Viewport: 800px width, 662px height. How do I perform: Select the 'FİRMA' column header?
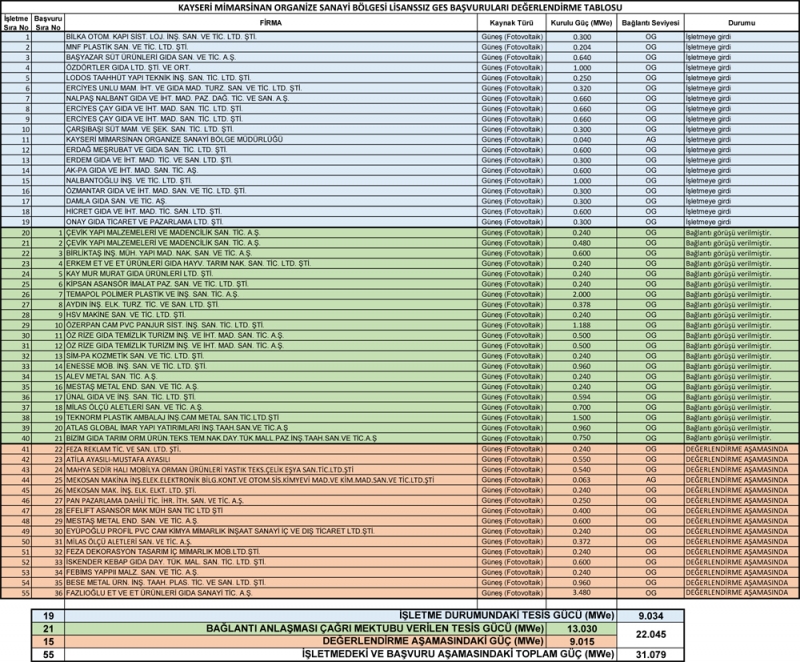[x=270, y=23]
